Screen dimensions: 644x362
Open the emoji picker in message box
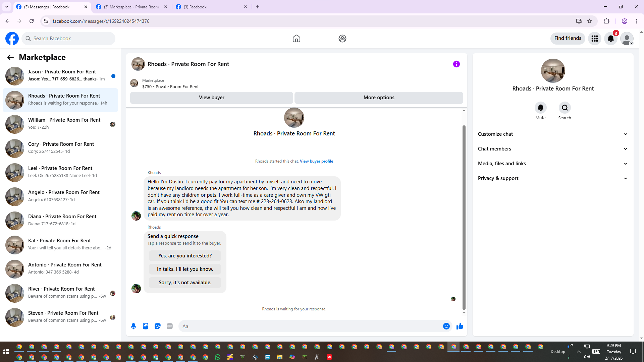click(446, 326)
